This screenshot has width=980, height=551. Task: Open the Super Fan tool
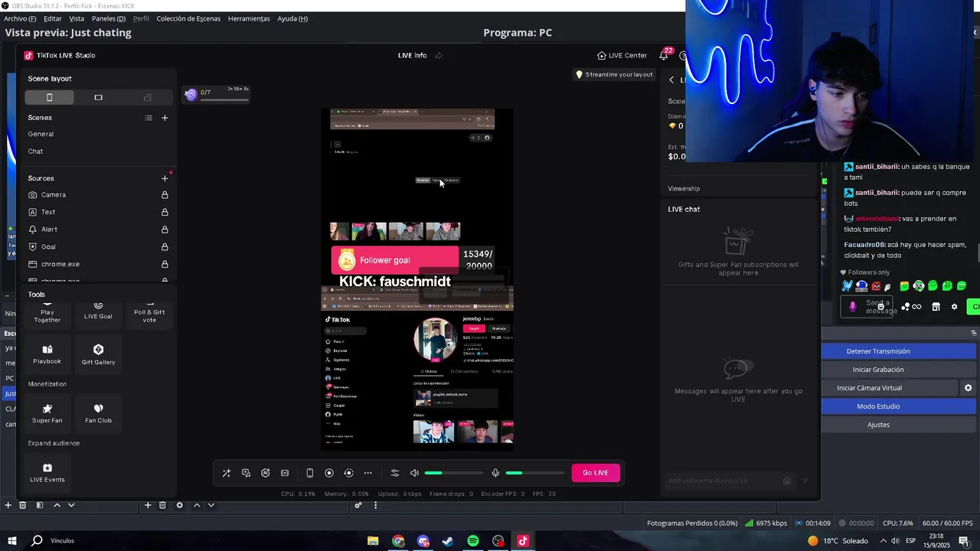point(47,413)
